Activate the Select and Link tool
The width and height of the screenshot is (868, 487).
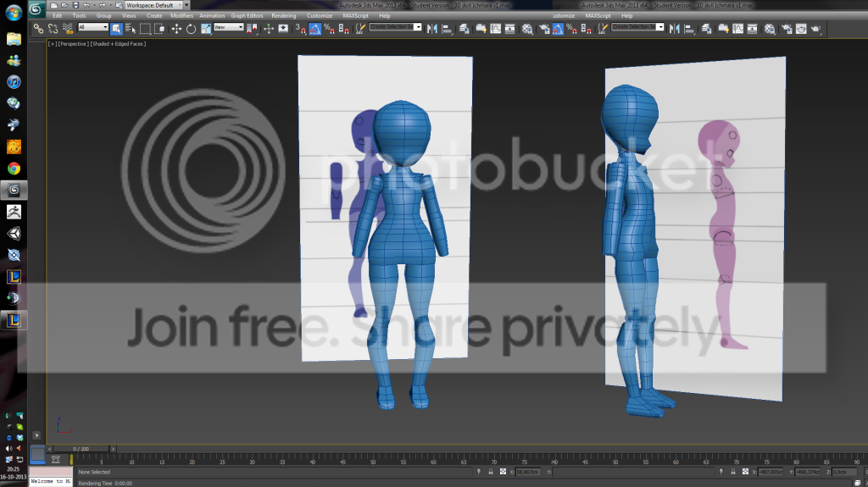click(38, 29)
